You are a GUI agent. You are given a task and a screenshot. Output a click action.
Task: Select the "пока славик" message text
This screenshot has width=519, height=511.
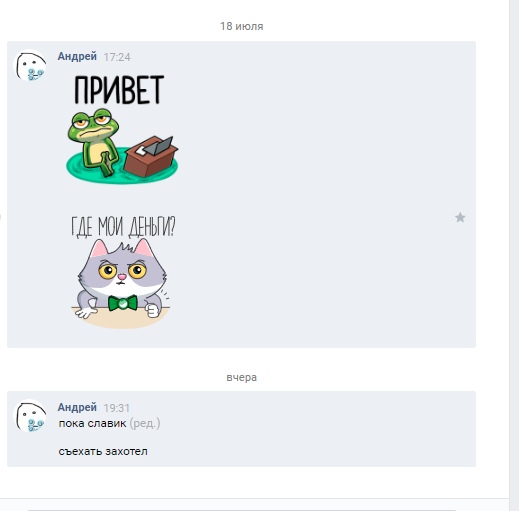pos(92,423)
